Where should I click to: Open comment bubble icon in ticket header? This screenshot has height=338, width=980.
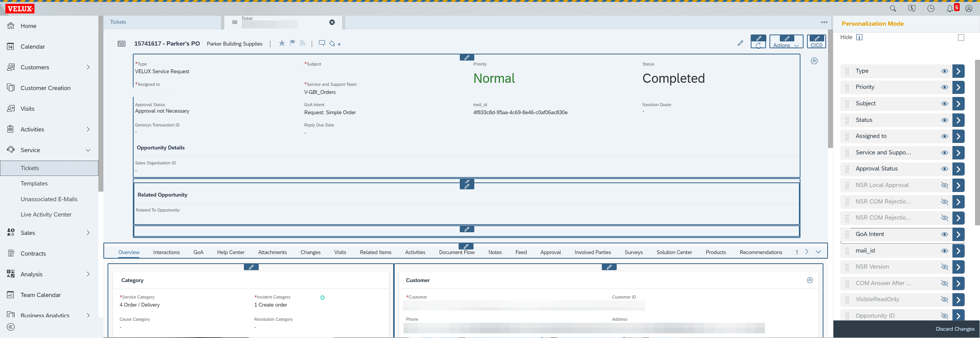click(x=322, y=43)
